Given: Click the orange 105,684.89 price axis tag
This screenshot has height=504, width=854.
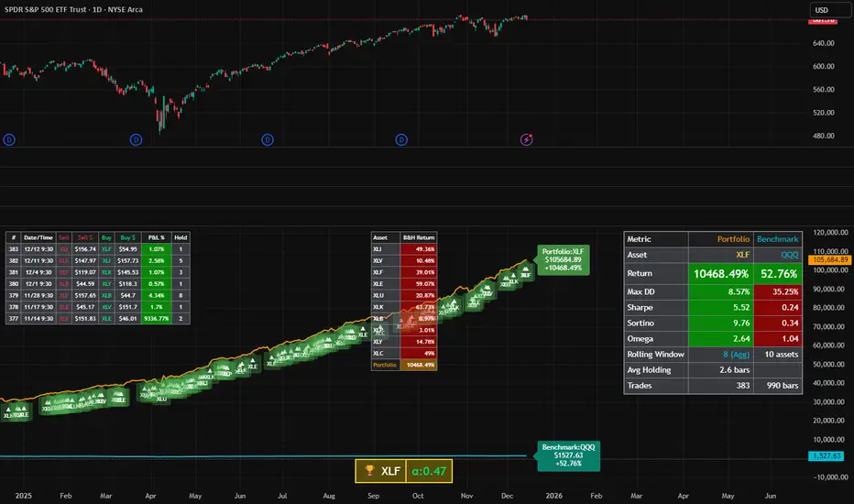Looking at the screenshot, I should [x=829, y=260].
